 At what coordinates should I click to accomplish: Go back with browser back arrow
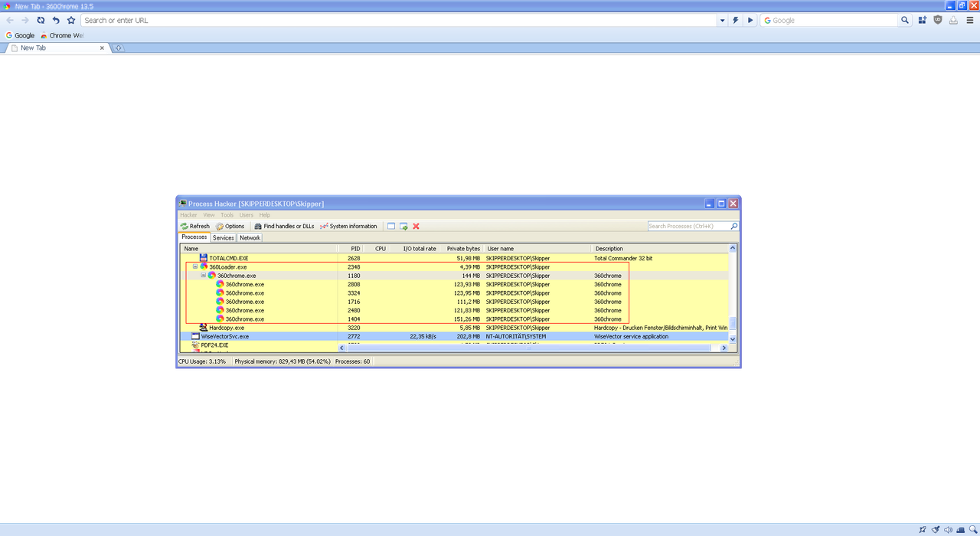tap(10, 21)
